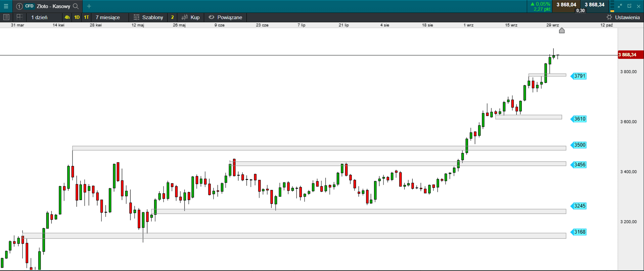The width and height of the screenshot is (644, 271).
Task: Switch to the 4h timeframe
Action: point(67,17)
